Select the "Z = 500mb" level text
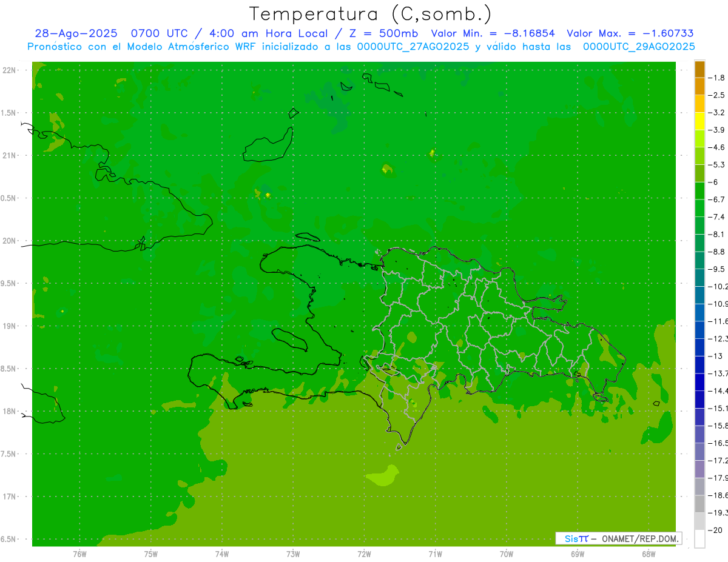 coord(383,33)
